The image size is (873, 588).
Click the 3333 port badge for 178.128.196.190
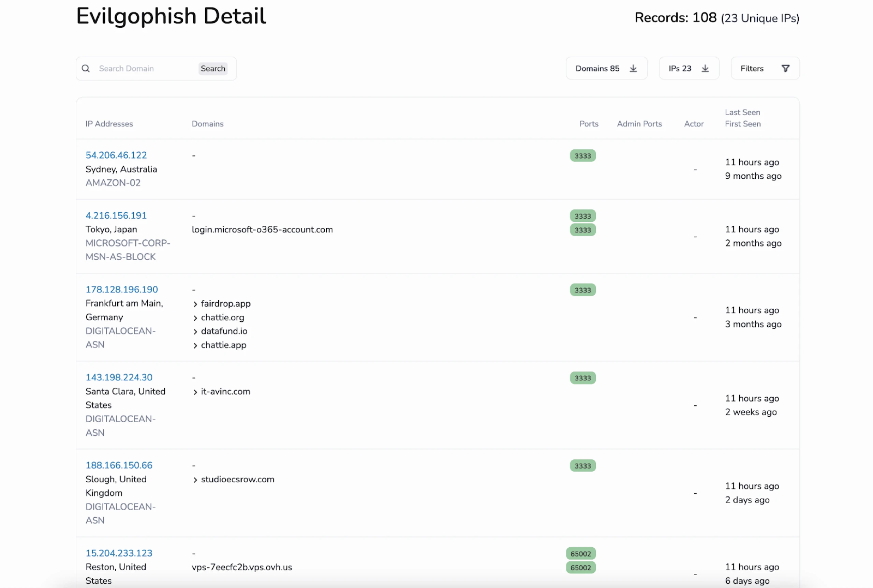583,290
